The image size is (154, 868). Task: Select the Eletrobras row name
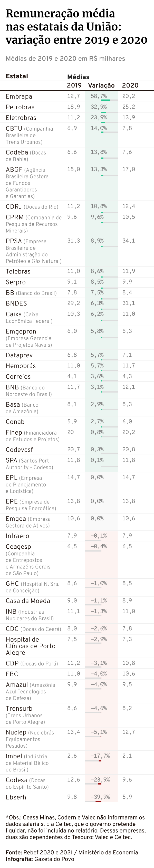pyautogui.click(x=21, y=118)
